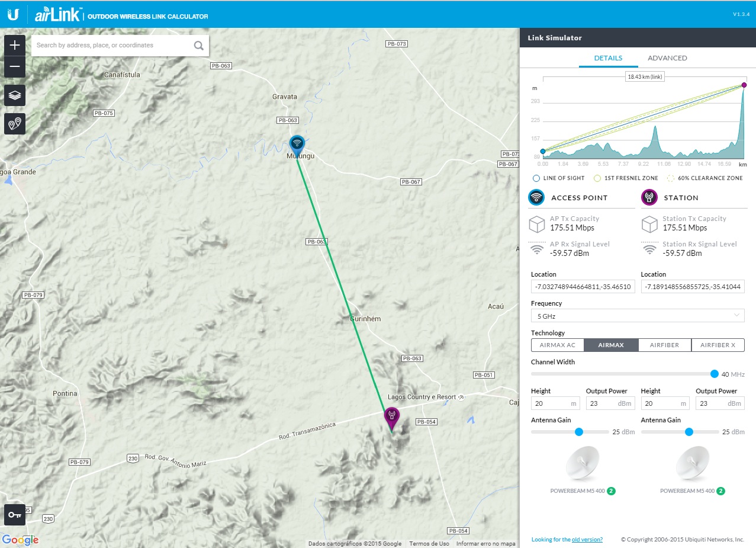Click the Lagos Country e Resort label
Screen dimensions: 756x548
pyautogui.click(x=422, y=397)
